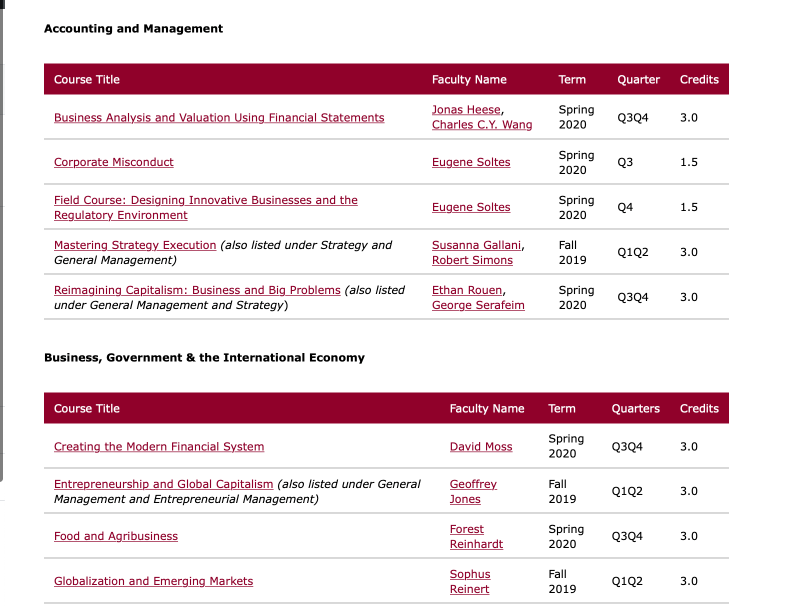Open Sophus Reinert faculty profile
Screen dimensions: 792x607
click(x=470, y=581)
